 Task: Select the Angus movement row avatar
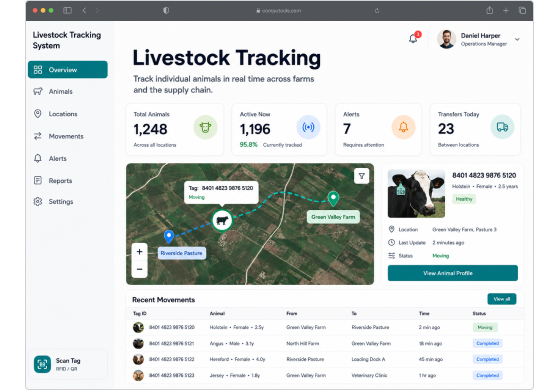138,343
